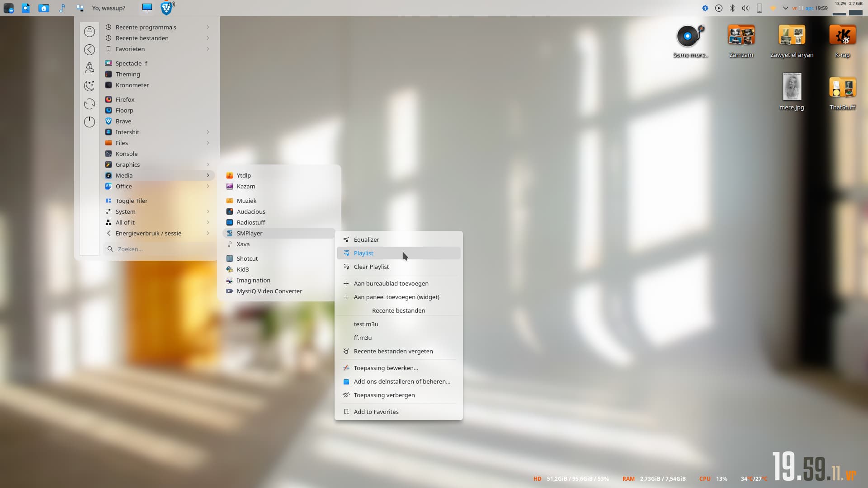
Task: Expand the All of it submenu
Action: coord(159,222)
